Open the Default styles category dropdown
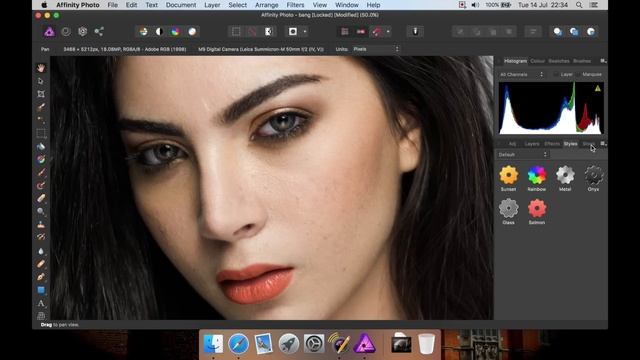The height and width of the screenshot is (360, 640). pos(522,155)
